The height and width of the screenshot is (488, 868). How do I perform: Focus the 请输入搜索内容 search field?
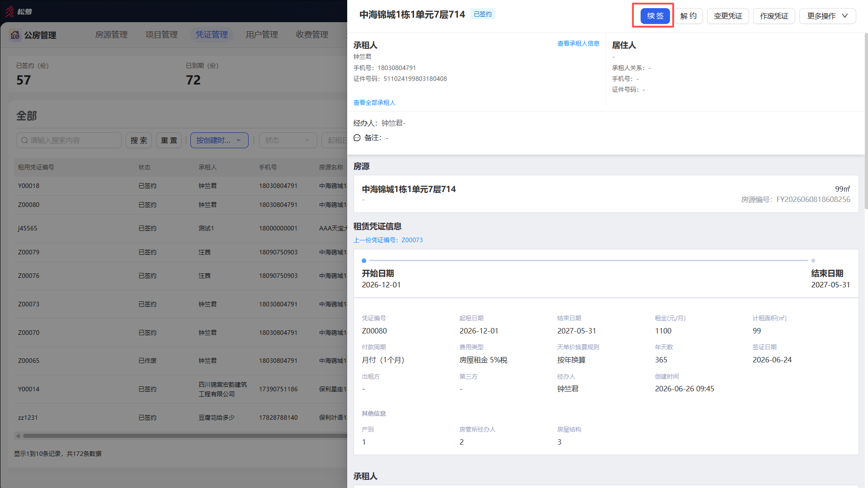[69, 141]
